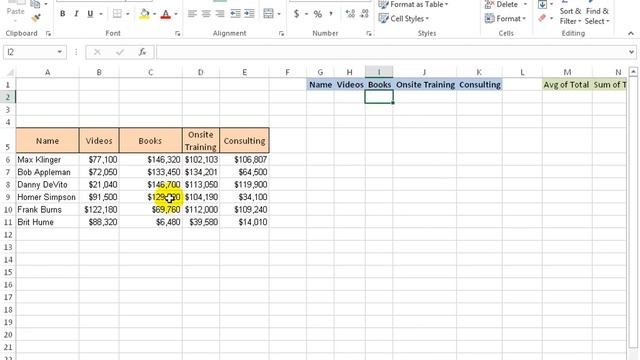The width and height of the screenshot is (640, 360).
Task: Click inside the formula bar
Action: tap(392, 52)
